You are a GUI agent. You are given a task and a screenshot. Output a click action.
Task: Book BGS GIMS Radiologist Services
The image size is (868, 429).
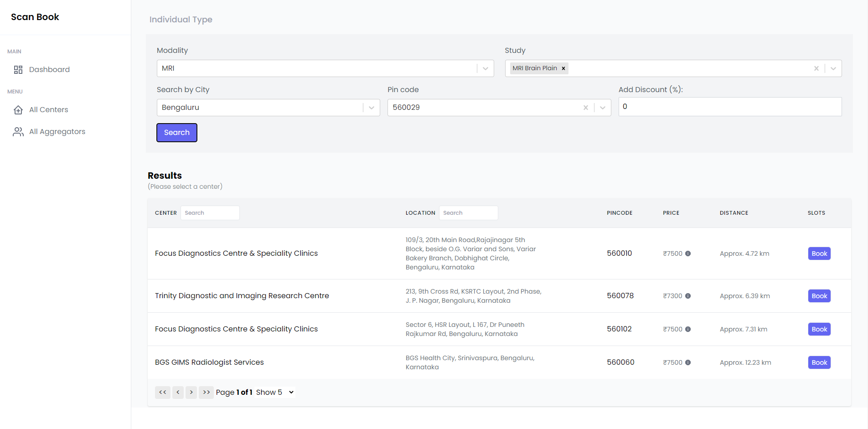point(819,362)
